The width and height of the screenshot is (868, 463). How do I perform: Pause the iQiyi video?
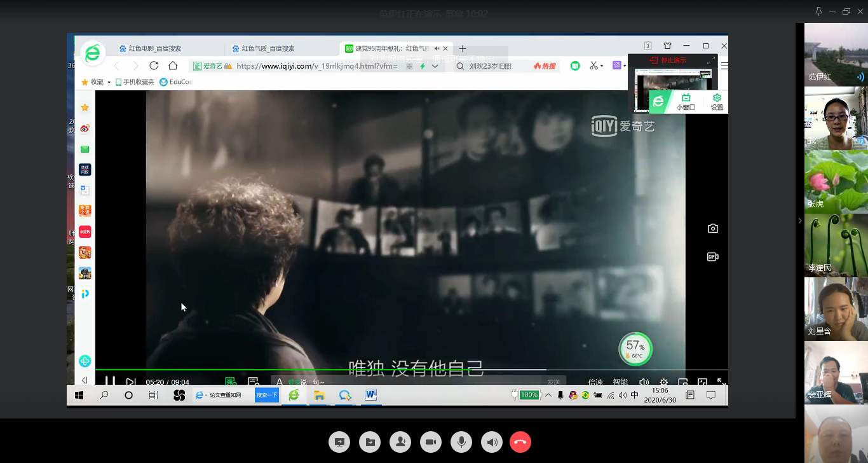point(110,381)
